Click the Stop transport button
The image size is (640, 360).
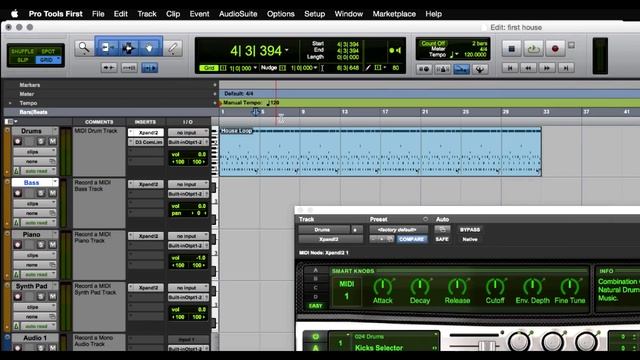click(511, 49)
